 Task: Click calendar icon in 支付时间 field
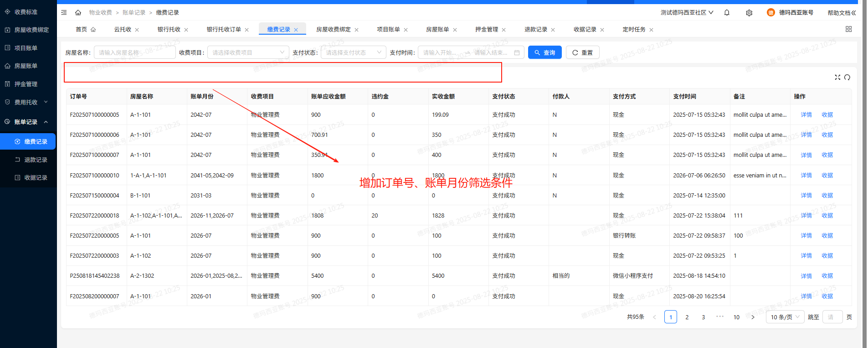[x=517, y=53]
